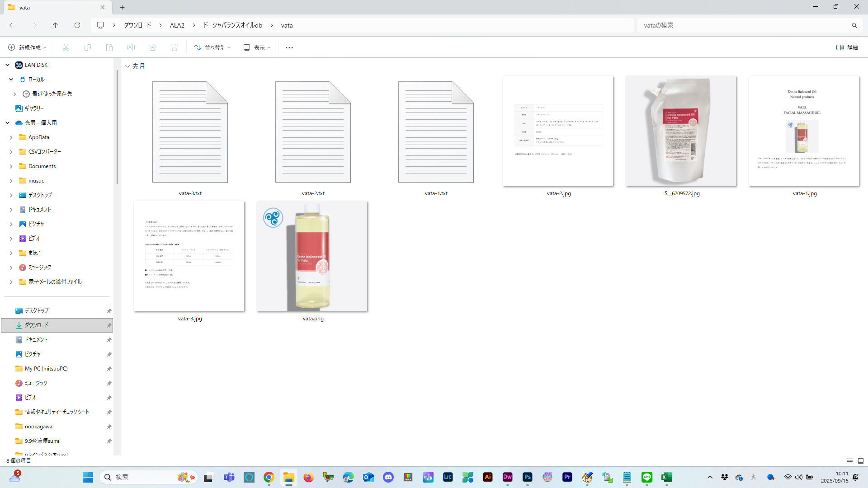Click the Refresh icon in navigation bar
Image resolution: width=868 pixels, height=488 pixels.
click(77, 25)
